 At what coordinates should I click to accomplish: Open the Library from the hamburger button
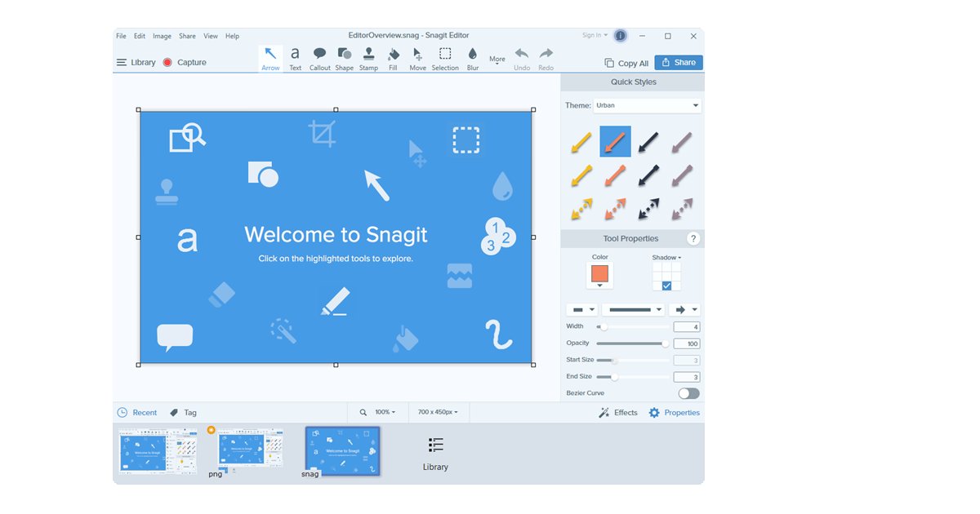click(x=136, y=62)
